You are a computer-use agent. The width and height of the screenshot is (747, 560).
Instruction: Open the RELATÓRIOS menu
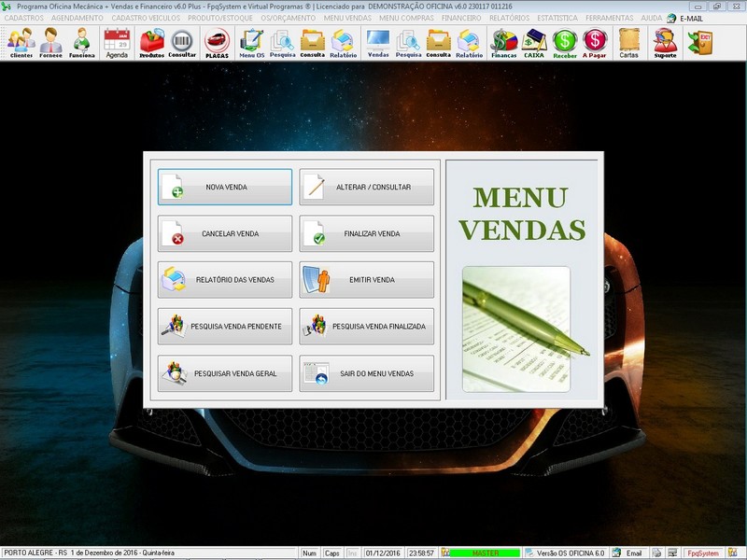click(509, 18)
